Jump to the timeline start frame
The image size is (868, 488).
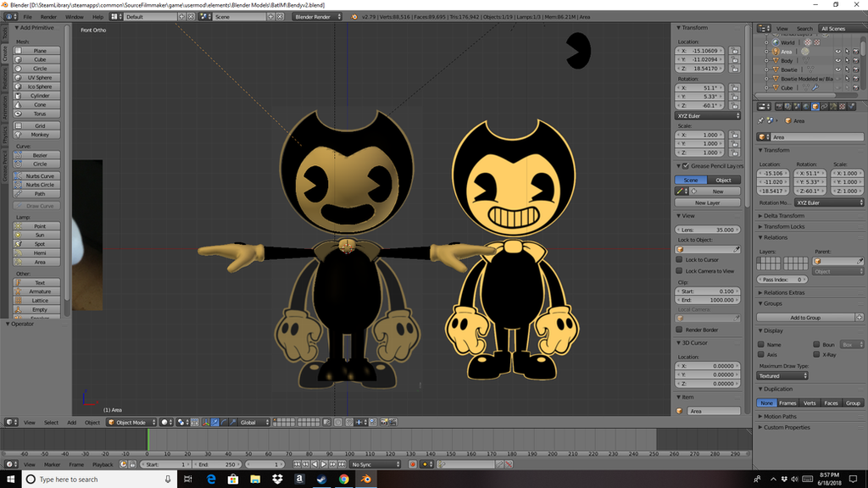click(297, 464)
